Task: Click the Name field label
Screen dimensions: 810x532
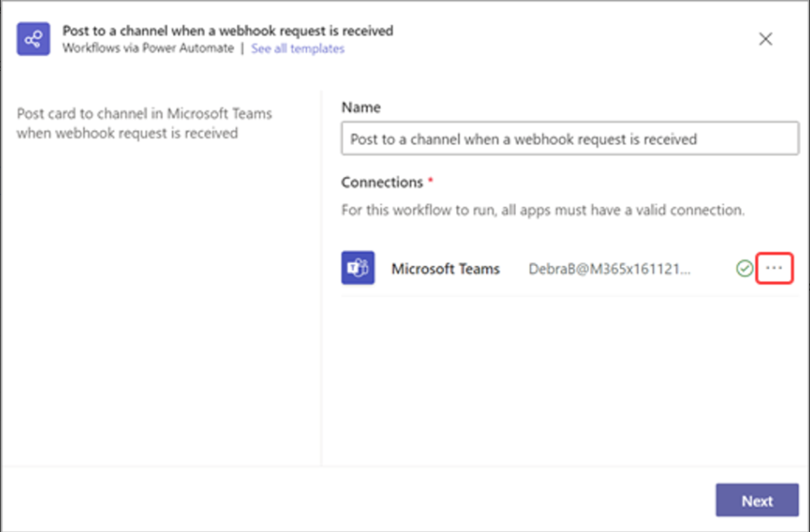Action: pyautogui.click(x=361, y=108)
